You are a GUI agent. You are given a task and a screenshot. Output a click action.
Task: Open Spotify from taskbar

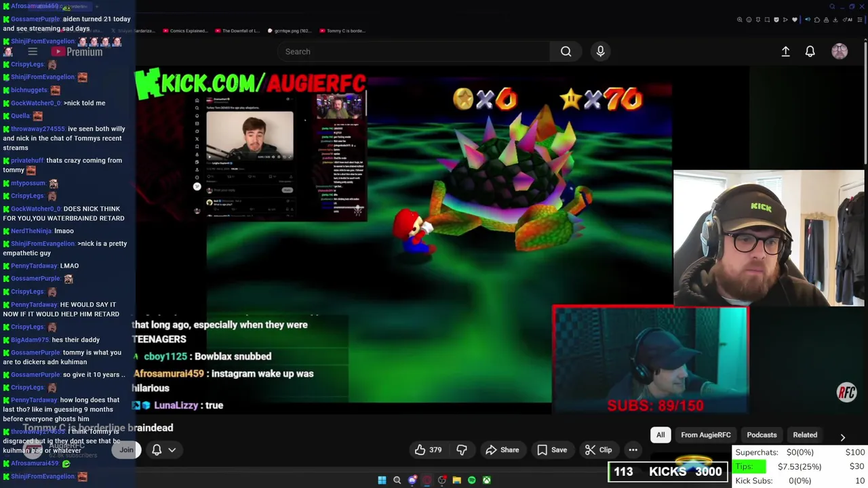click(x=471, y=481)
